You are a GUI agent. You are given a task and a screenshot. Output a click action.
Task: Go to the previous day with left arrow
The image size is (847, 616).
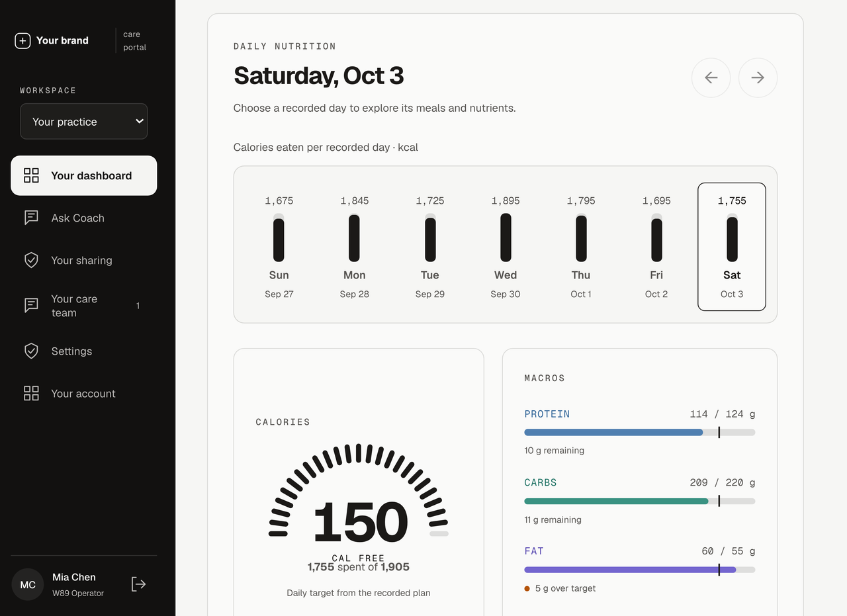(711, 78)
